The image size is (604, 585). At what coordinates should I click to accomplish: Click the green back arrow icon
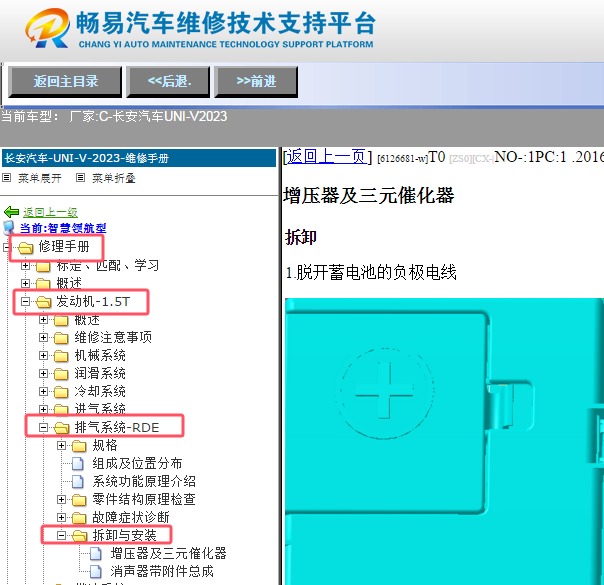click(x=11, y=212)
